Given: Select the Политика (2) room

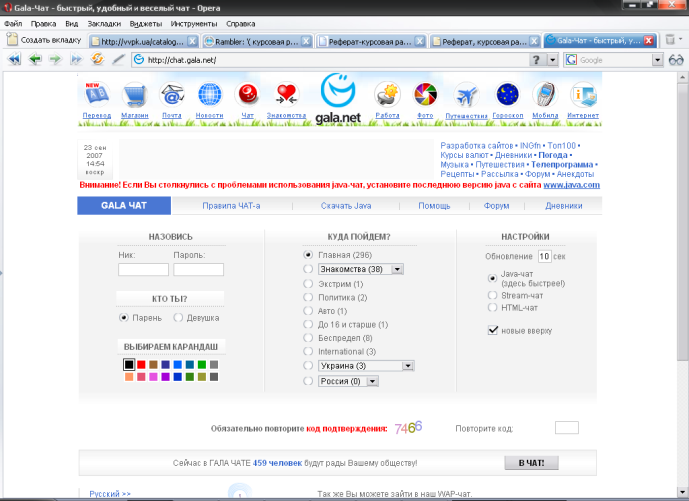Looking at the screenshot, I should coord(308,298).
